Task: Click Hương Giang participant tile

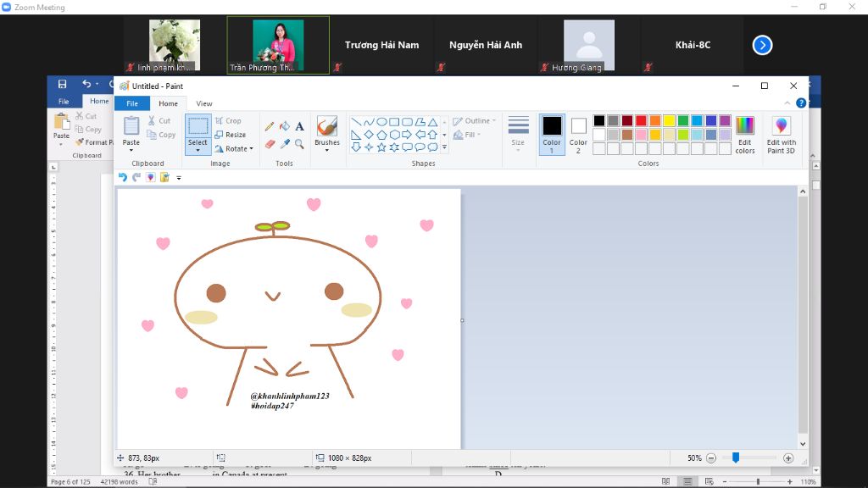Action: [x=589, y=46]
